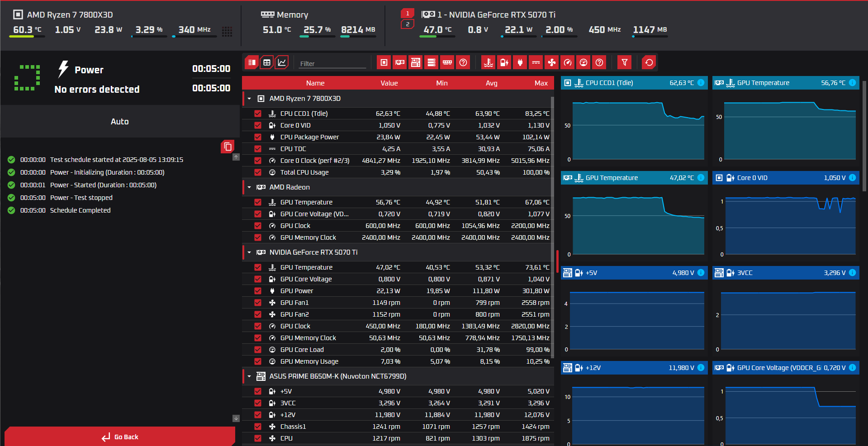Toggle the clock frequency sensor type filter
Viewport: 868px width, 446px height.
(568, 62)
